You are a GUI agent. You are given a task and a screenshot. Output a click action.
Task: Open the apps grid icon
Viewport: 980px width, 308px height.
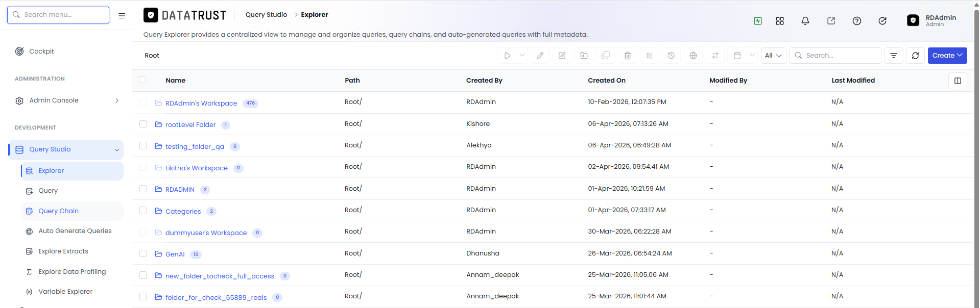(780, 21)
